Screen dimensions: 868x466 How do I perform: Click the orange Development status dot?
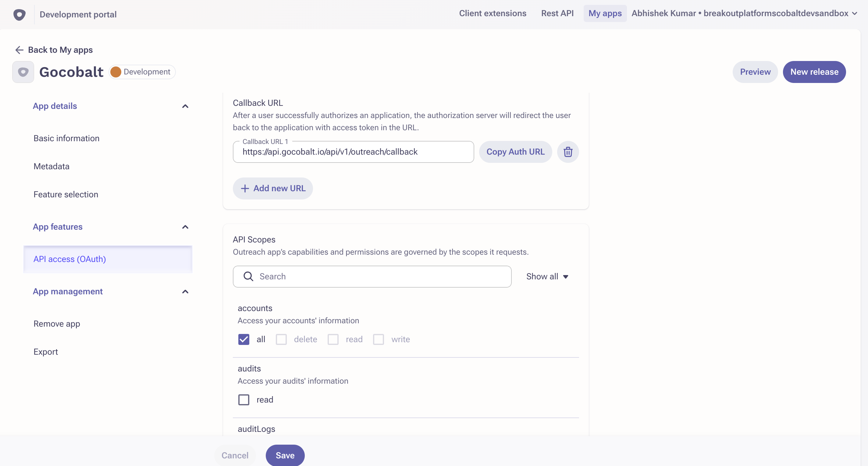click(x=116, y=71)
